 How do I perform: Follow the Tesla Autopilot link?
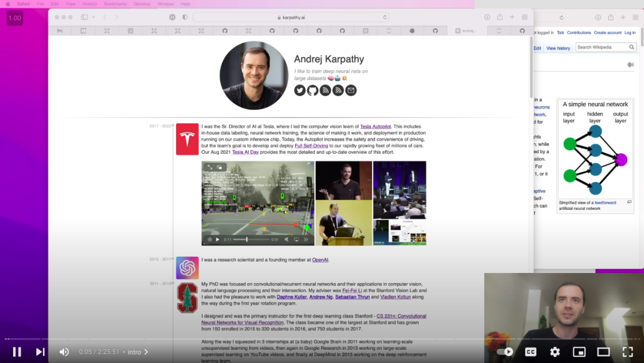tap(376, 126)
